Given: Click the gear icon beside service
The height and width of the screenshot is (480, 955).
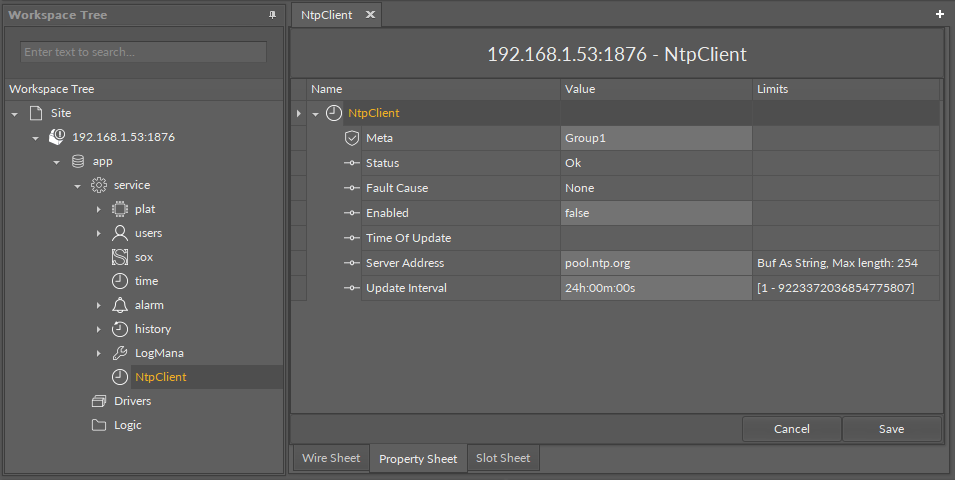Looking at the screenshot, I should 98,185.
